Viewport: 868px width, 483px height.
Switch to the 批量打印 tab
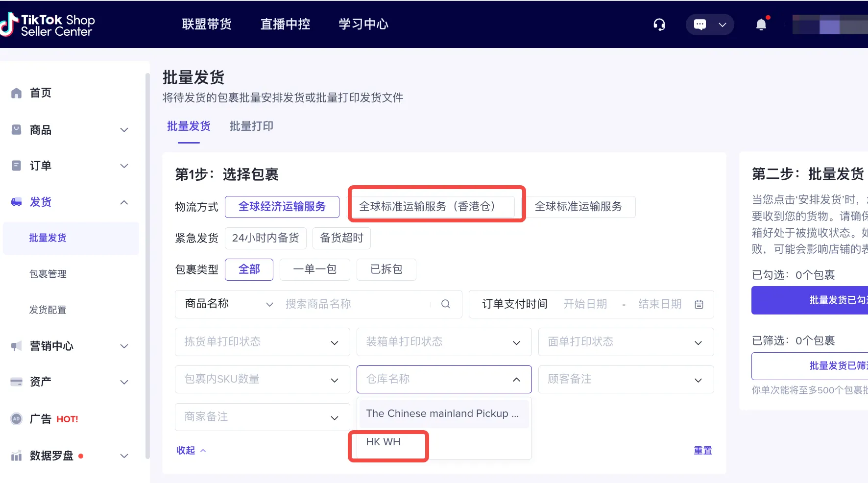pyautogui.click(x=251, y=126)
